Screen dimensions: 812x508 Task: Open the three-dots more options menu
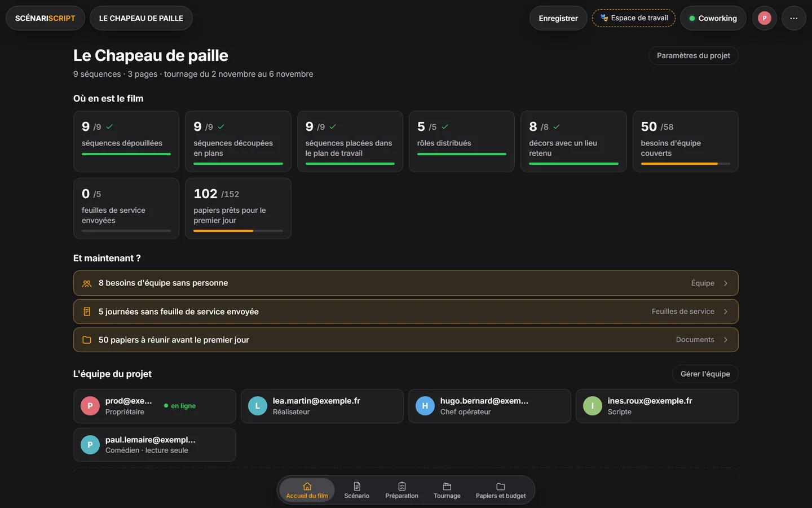point(794,18)
